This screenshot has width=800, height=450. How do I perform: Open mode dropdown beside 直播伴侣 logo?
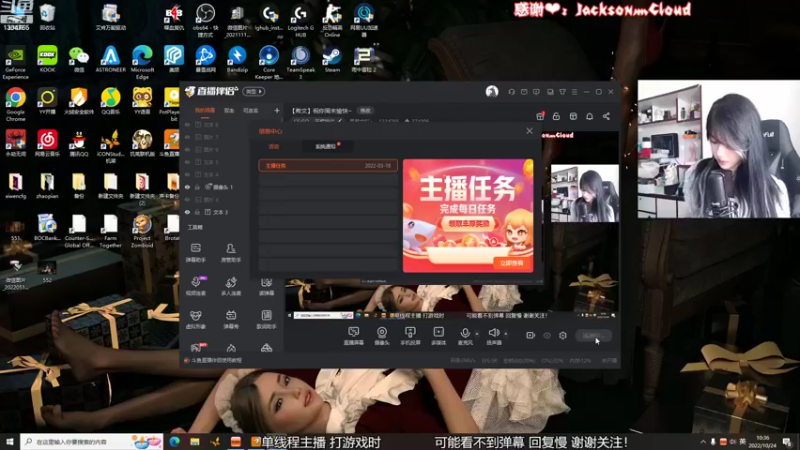coord(254,92)
